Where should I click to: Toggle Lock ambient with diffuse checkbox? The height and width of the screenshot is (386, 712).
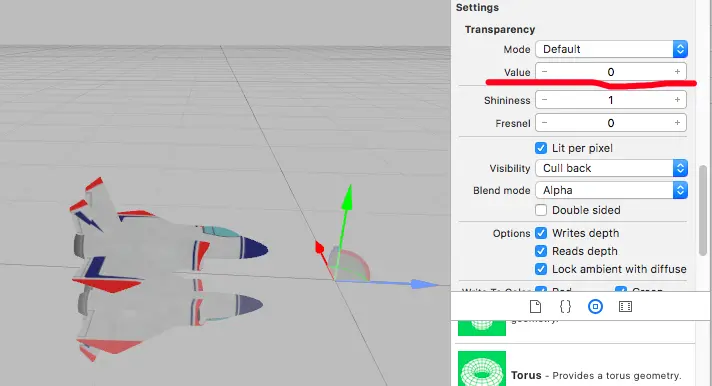(x=541, y=269)
